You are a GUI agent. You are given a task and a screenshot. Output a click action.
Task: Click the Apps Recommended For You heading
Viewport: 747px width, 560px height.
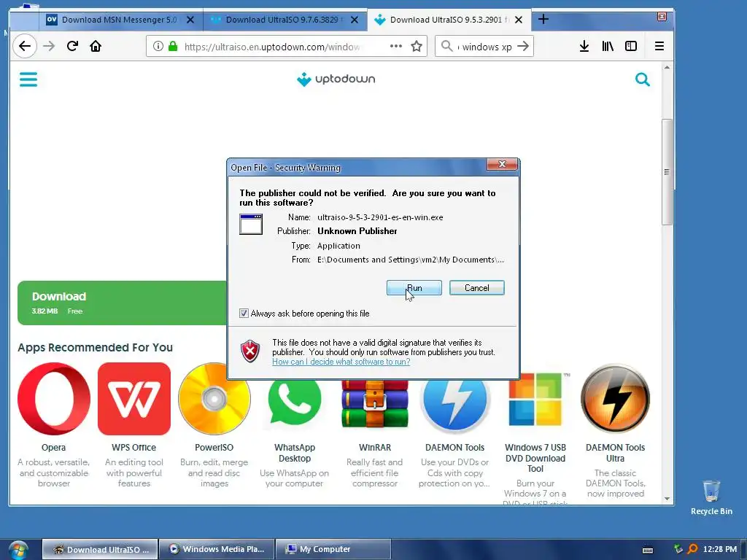point(96,348)
